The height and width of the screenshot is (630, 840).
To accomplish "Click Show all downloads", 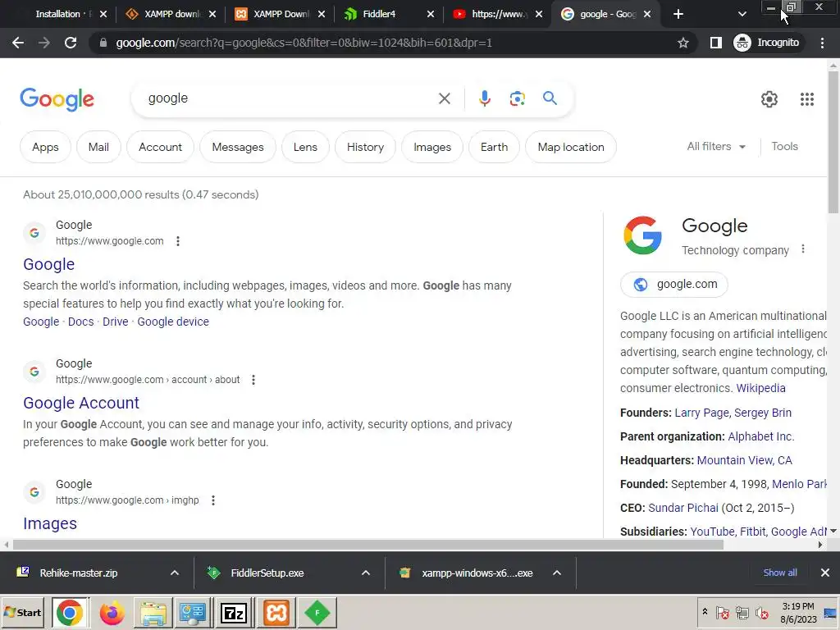I will [x=780, y=573].
